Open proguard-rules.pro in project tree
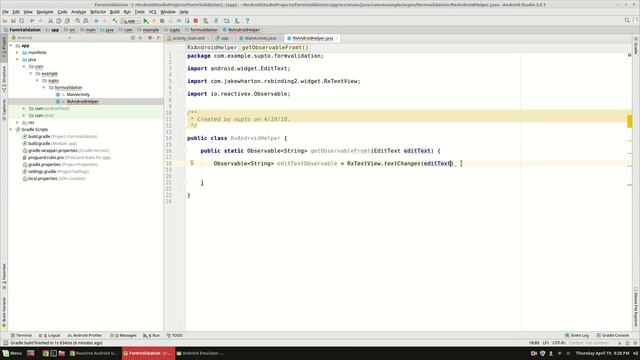This screenshot has height=360, width=640. point(67,157)
